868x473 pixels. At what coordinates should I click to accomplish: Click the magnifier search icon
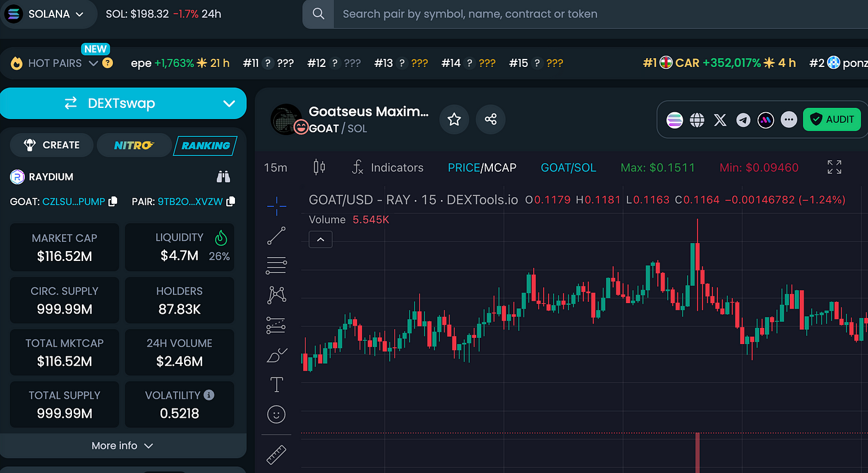point(318,14)
